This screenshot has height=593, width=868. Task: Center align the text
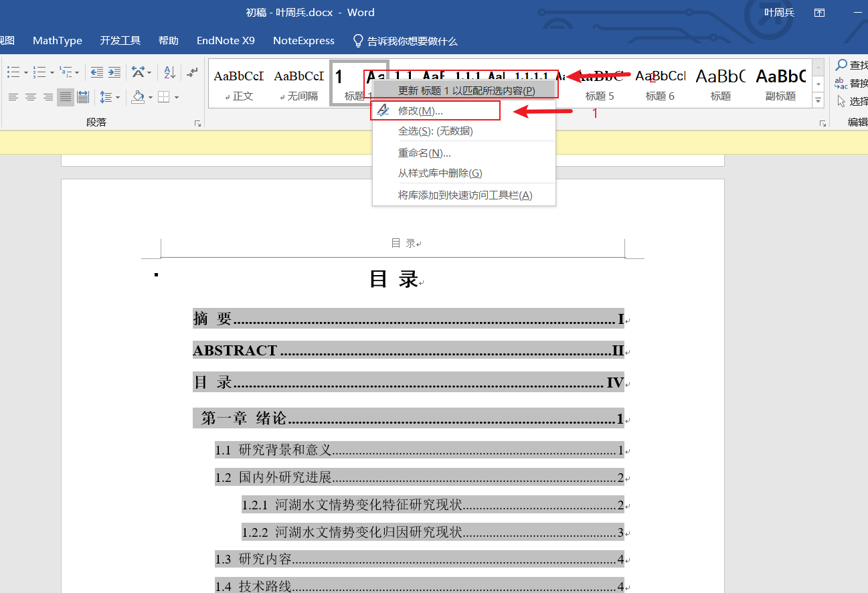31,98
